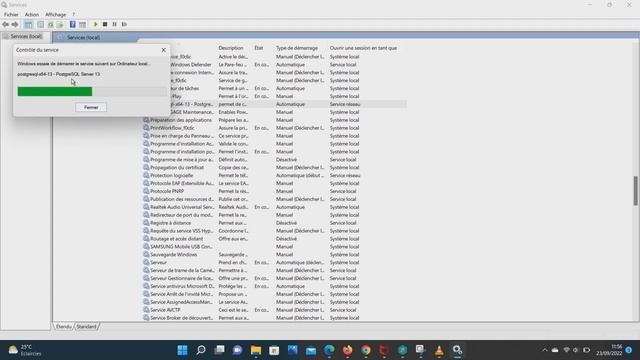Sort by the État column header
Viewport: 640px width, 360px height.
[259, 48]
